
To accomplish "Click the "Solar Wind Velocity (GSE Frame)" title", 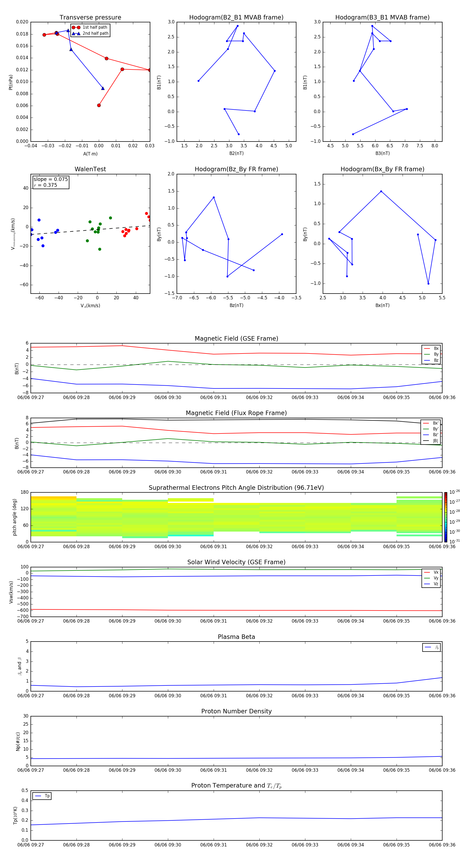I will (x=236, y=562).
